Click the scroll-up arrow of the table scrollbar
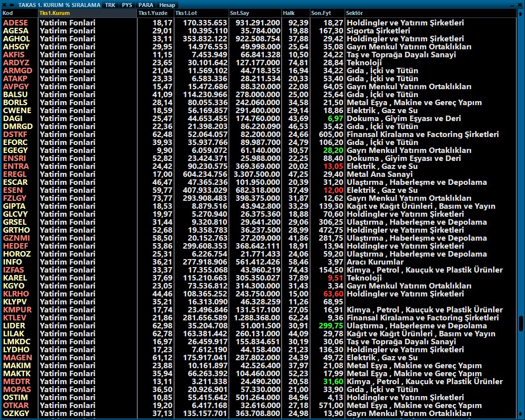 click(x=521, y=14)
